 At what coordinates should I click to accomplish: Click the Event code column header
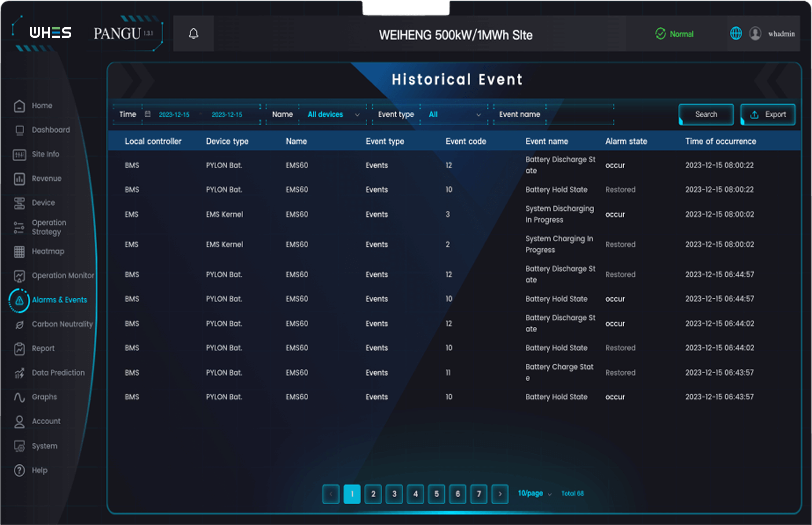(x=466, y=141)
